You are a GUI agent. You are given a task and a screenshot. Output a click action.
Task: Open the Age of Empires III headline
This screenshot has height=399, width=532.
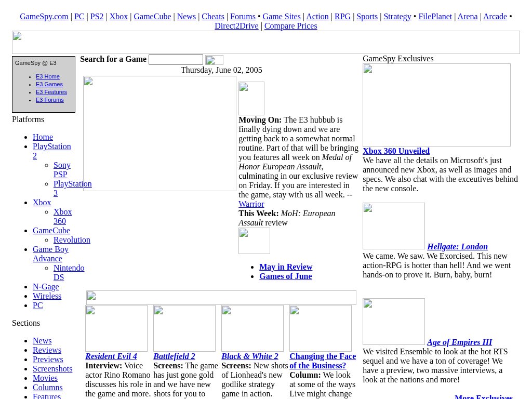point(459,342)
